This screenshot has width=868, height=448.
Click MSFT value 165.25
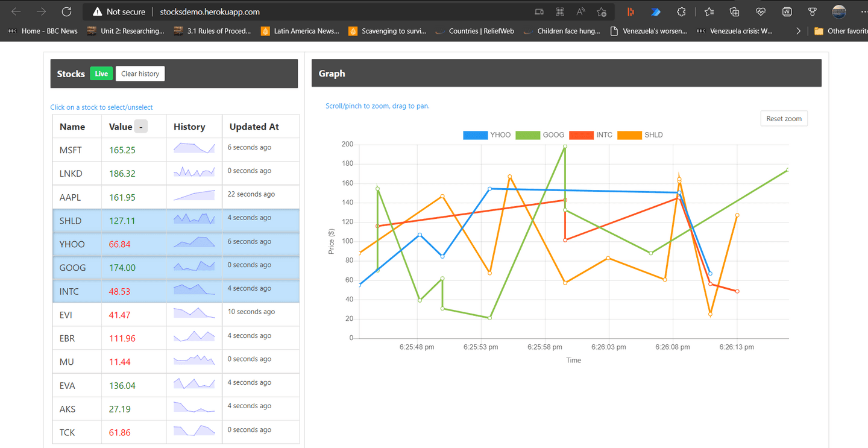(x=122, y=150)
